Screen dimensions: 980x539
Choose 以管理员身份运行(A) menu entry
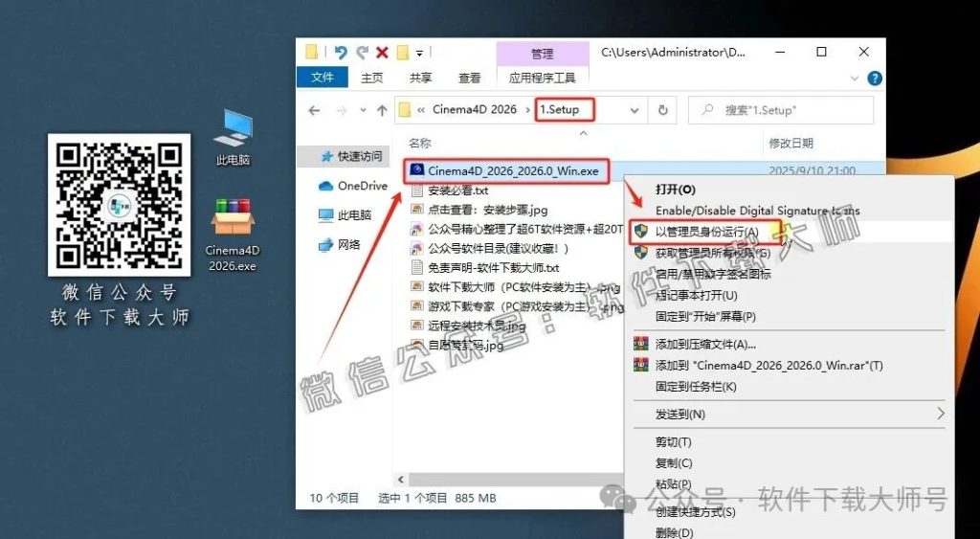click(707, 232)
